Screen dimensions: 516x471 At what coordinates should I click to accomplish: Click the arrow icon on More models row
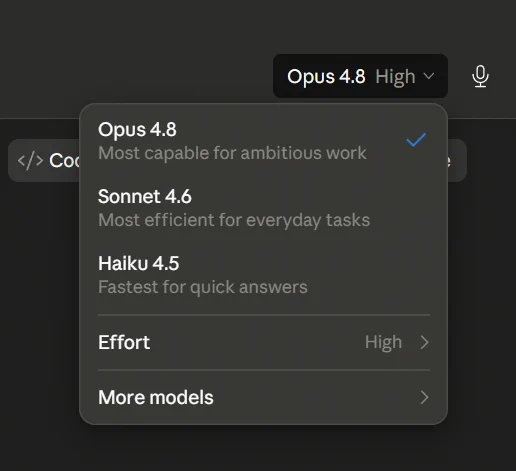(x=424, y=397)
